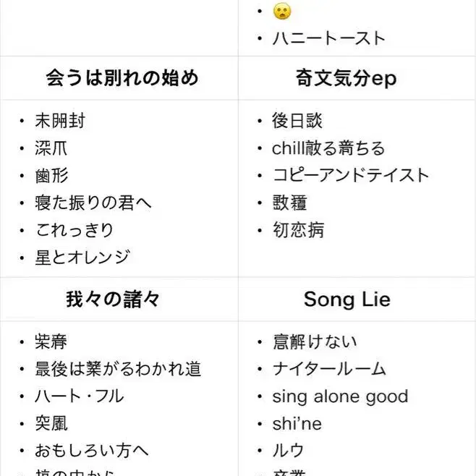Choose the song これっきり
Screen dimensions: 476x476
pyautogui.click(x=75, y=230)
